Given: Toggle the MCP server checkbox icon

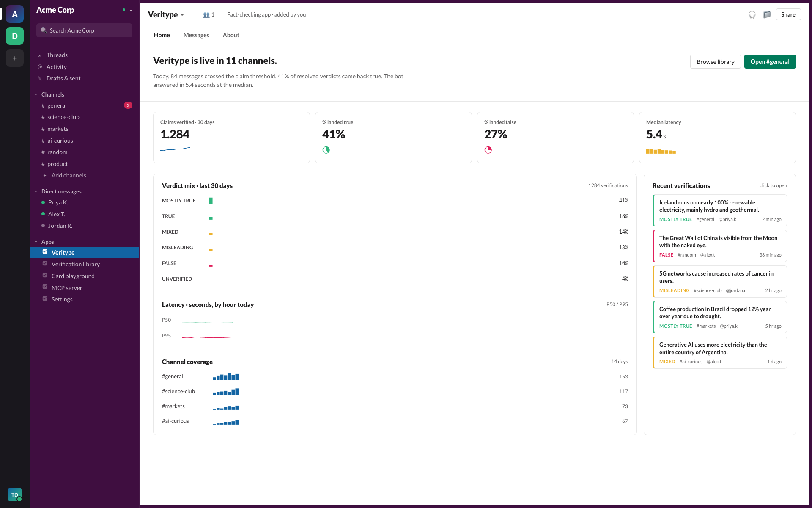Looking at the screenshot, I should [45, 287].
